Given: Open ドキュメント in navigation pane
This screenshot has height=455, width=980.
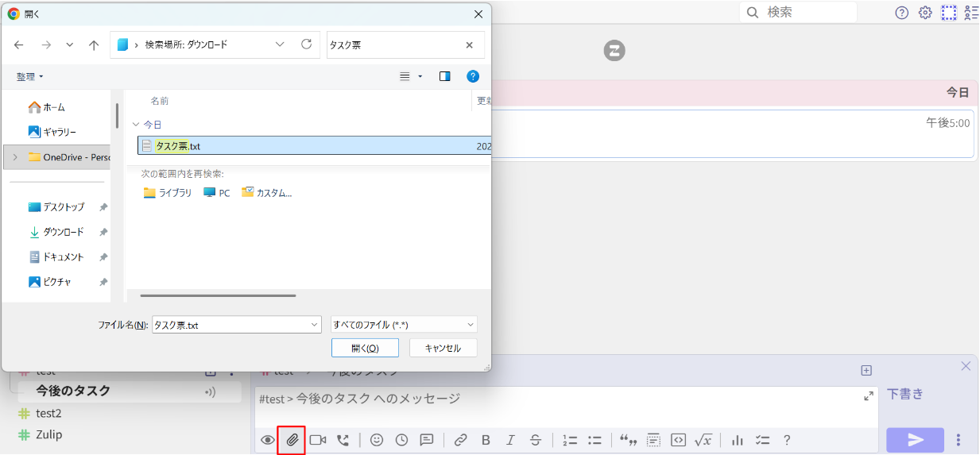Looking at the screenshot, I should pos(56,257).
